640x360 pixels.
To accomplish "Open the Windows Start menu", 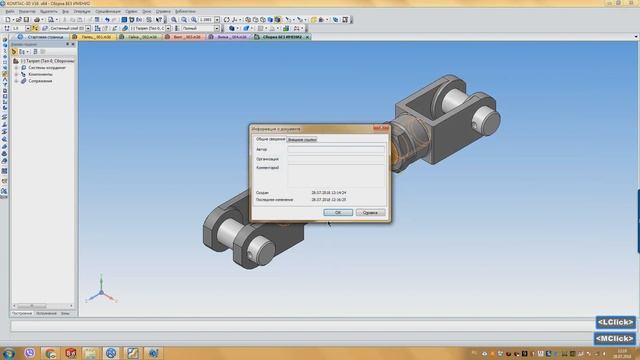I will [8, 353].
